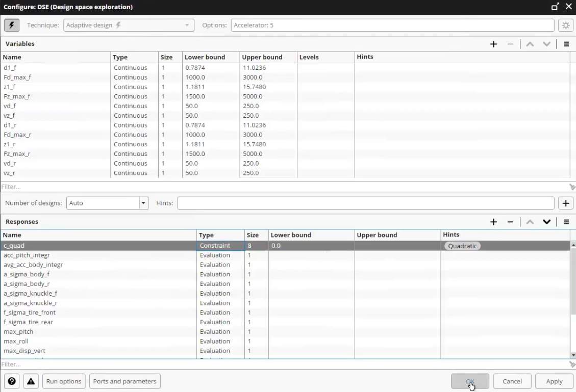The width and height of the screenshot is (576, 392).
Task: Move variable down with Variables down arrow
Action: click(x=546, y=44)
